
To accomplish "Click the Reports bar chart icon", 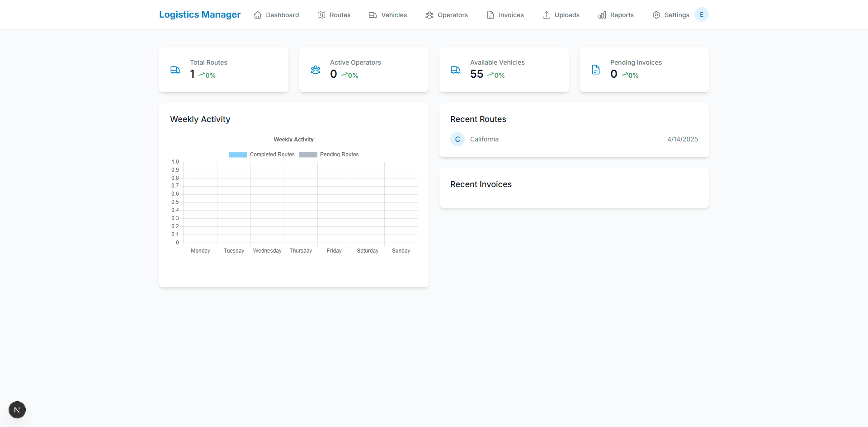I will (x=602, y=15).
